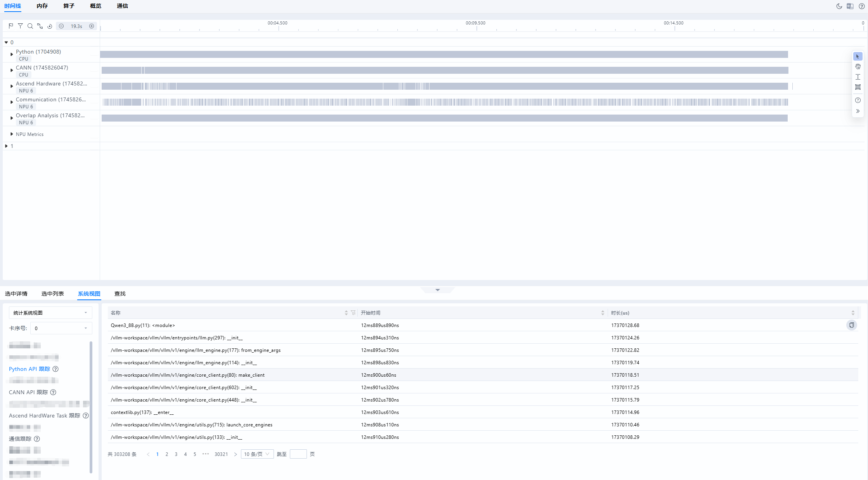Image resolution: width=868 pixels, height=480 pixels.
Task: Open help in the floating tool palette
Action: 858,100
